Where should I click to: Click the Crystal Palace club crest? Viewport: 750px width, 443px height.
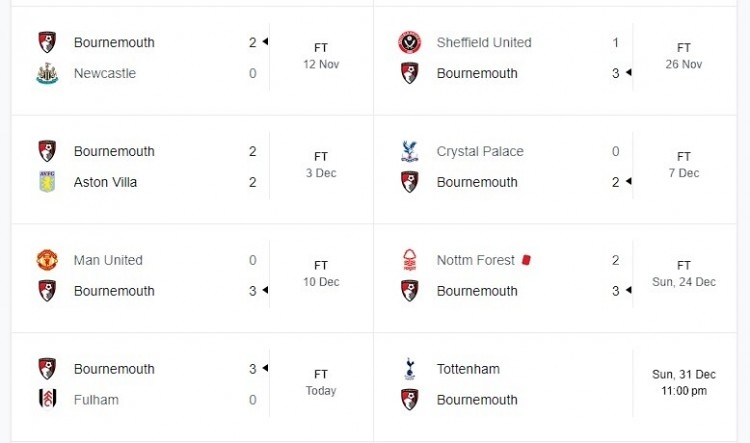(x=409, y=151)
